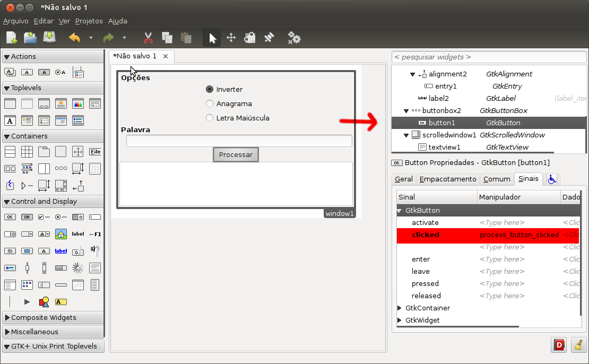Select the Inverter radio button

click(210, 89)
